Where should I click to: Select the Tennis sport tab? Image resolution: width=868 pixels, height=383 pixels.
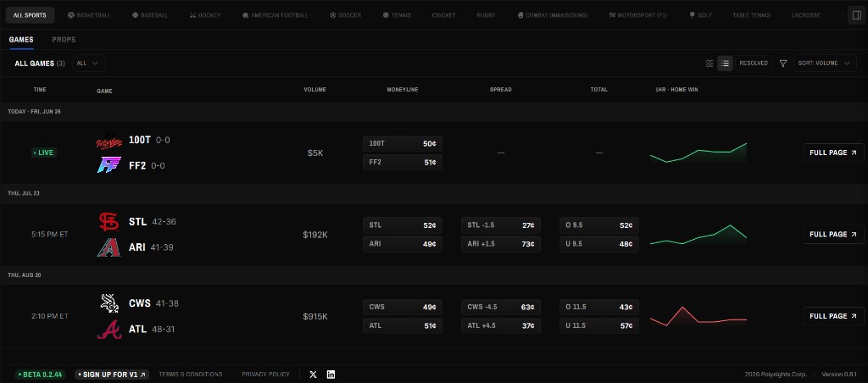point(397,15)
